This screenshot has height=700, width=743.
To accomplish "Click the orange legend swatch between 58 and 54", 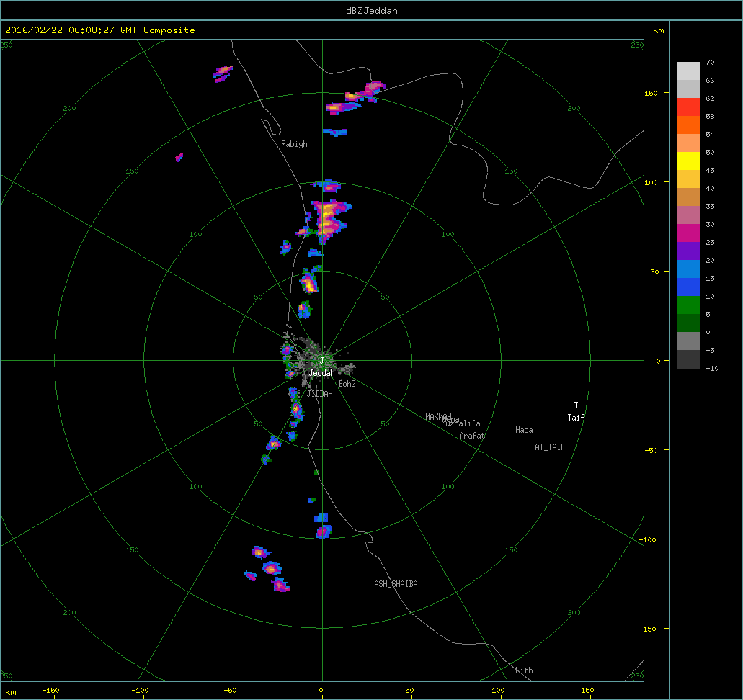I will 688,125.
